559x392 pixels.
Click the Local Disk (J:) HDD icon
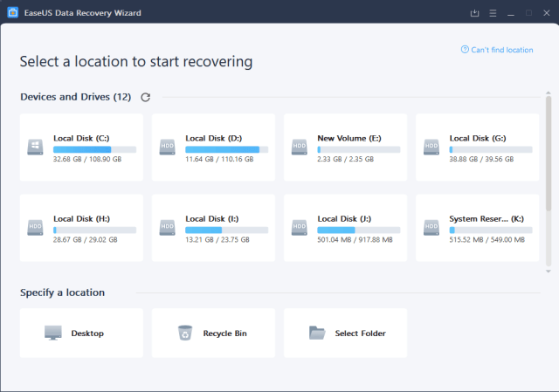tap(299, 227)
